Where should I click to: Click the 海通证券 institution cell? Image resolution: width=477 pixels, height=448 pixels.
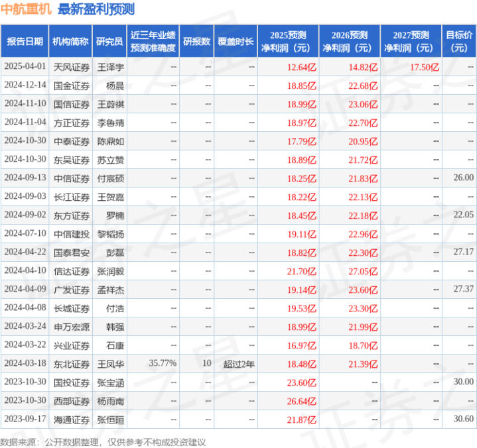click(x=72, y=420)
